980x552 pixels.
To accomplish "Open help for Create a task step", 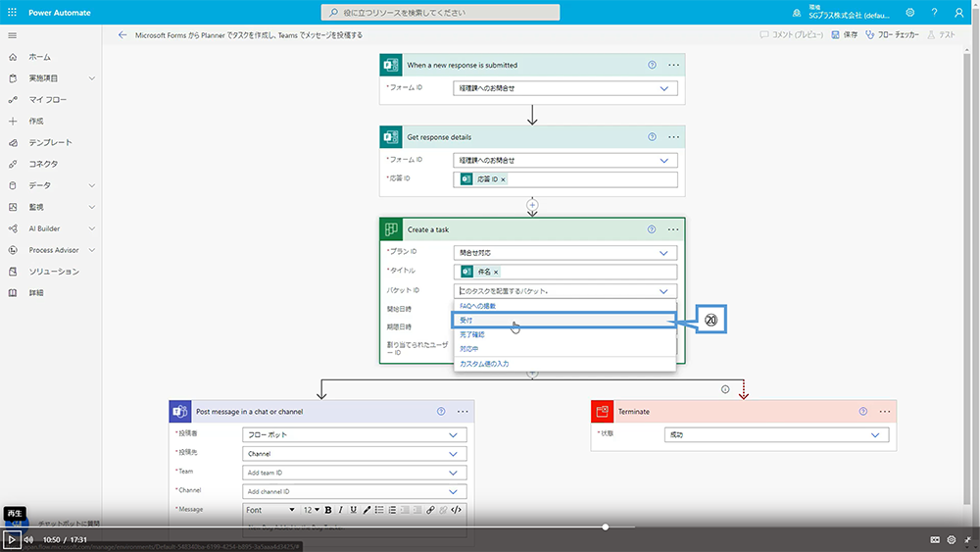I will (652, 229).
